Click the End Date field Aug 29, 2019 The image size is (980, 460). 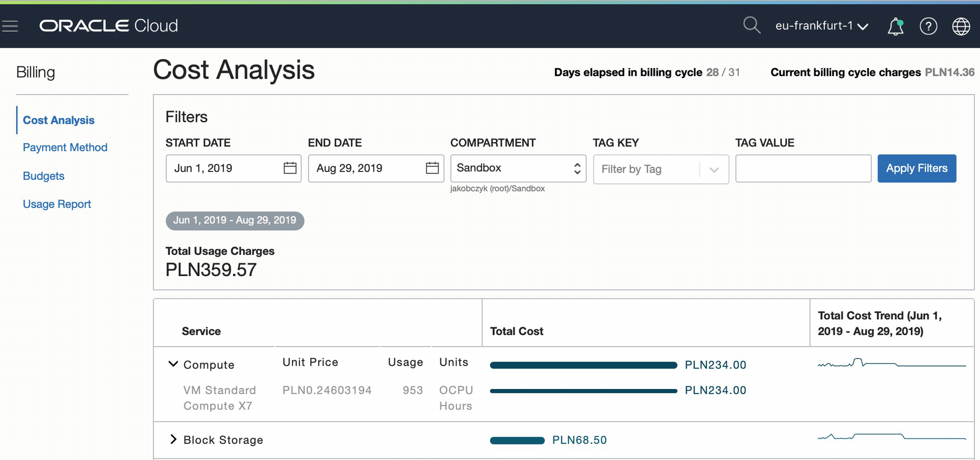pos(376,168)
